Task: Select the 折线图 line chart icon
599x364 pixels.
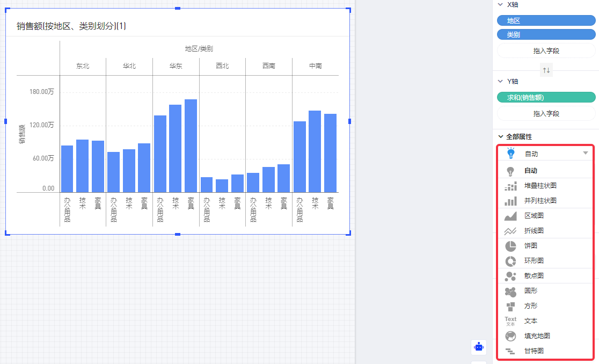Action: click(510, 231)
